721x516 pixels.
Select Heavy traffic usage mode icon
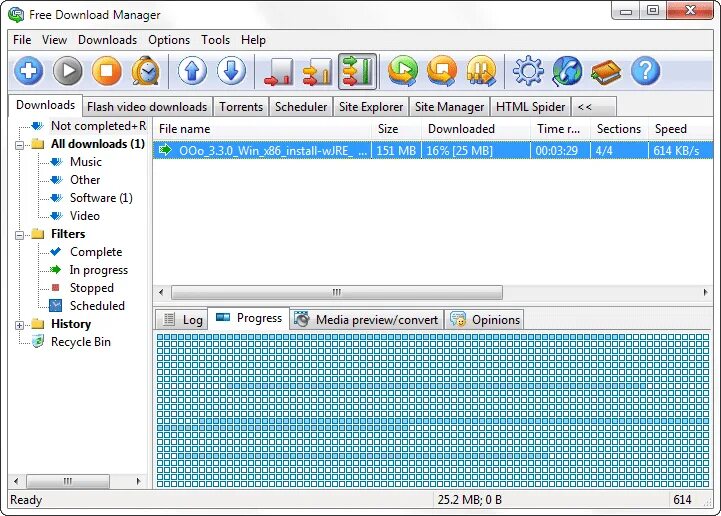tap(357, 72)
